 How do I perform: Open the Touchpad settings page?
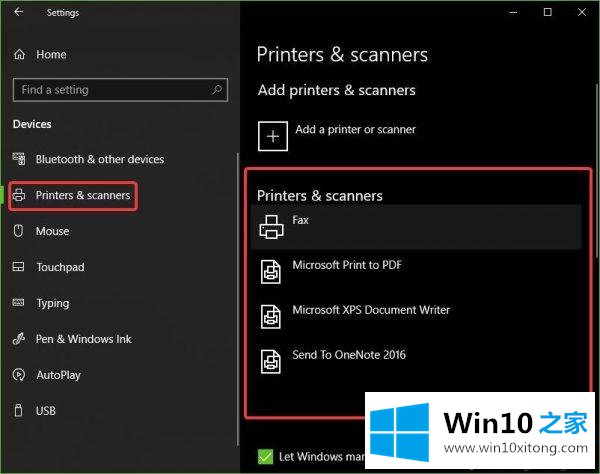[x=60, y=267]
